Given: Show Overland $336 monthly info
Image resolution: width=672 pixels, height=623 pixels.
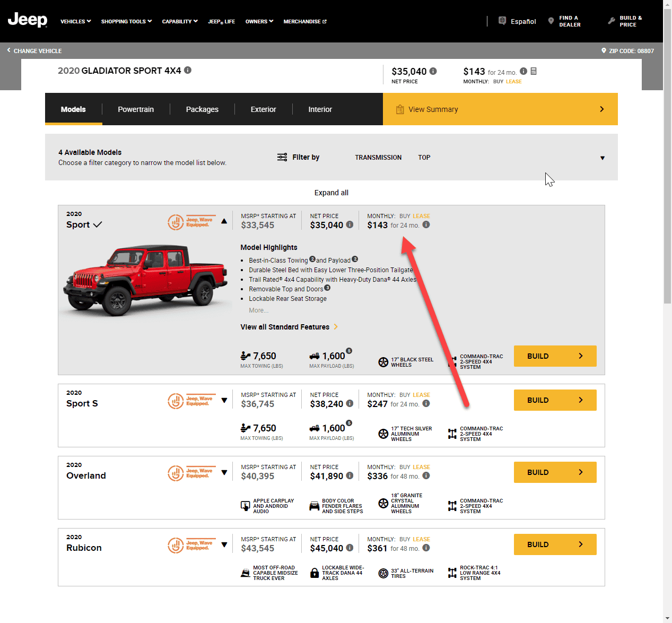Looking at the screenshot, I should tap(426, 475).
